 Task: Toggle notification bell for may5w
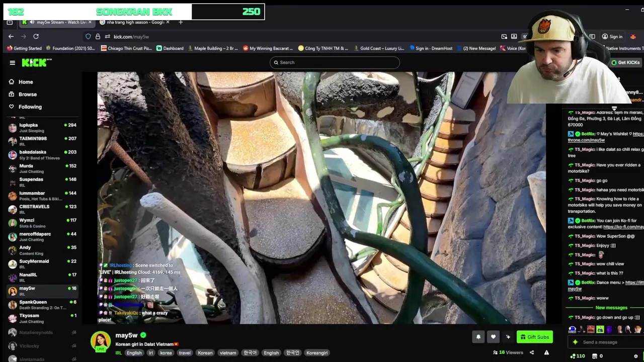478,337
